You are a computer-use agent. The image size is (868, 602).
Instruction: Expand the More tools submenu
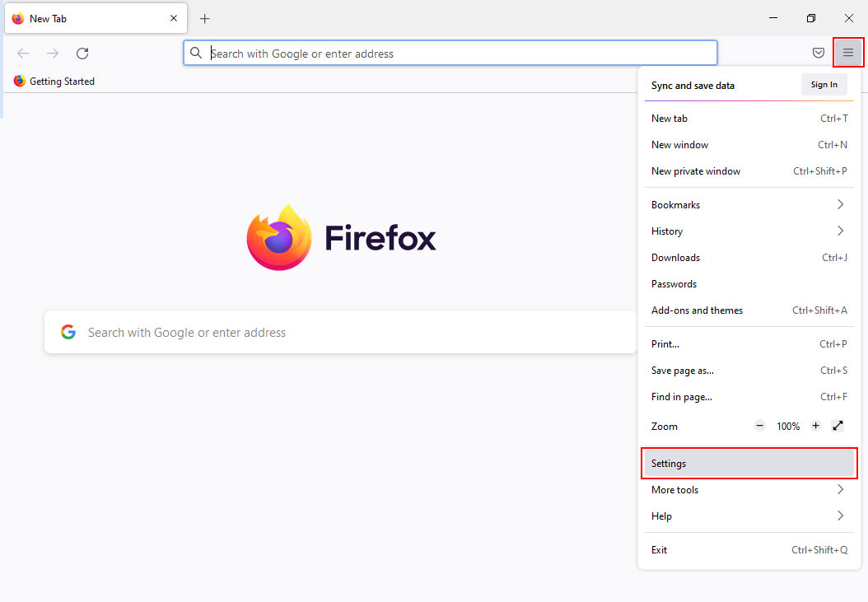pos(749,489)
